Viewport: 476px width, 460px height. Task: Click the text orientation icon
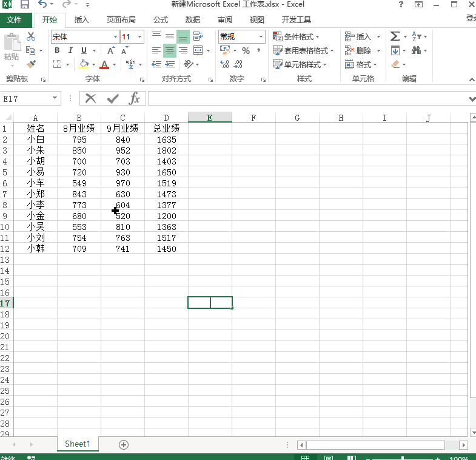(x=189, y=64)
